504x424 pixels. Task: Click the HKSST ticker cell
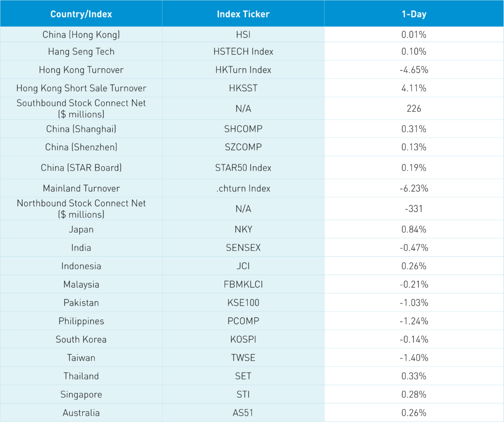(243, 88)
